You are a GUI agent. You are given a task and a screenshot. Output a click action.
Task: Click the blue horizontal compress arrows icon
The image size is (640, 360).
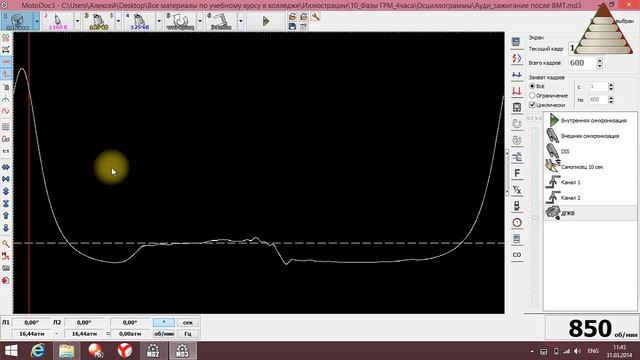tap(6, 179)
